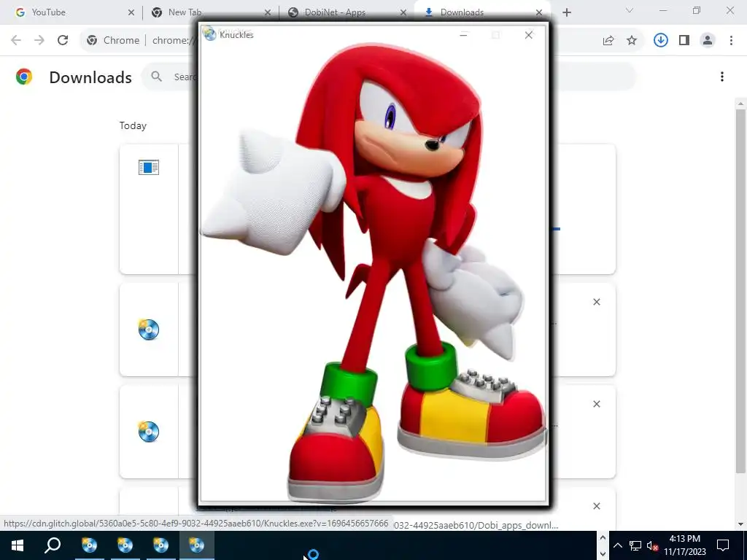
Task: Click the first Knuckles taskbar icon
Action: click(x=89, y=545)
